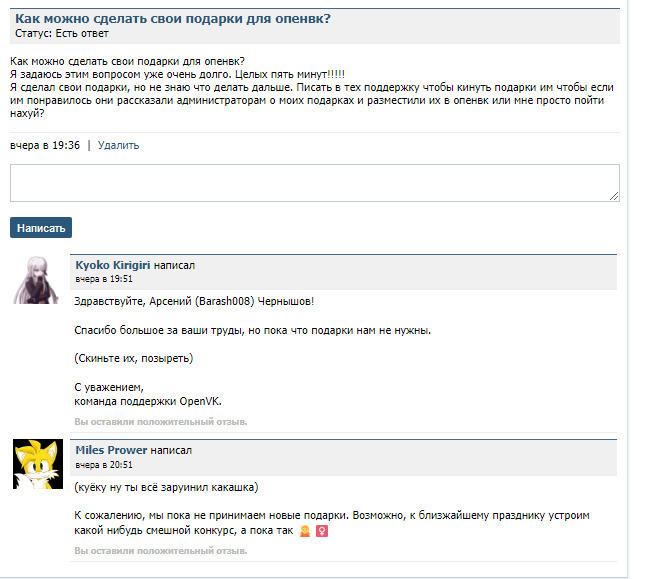Click the positive review note under Miles's reply

pyautogui.click(x=160, y=550)
